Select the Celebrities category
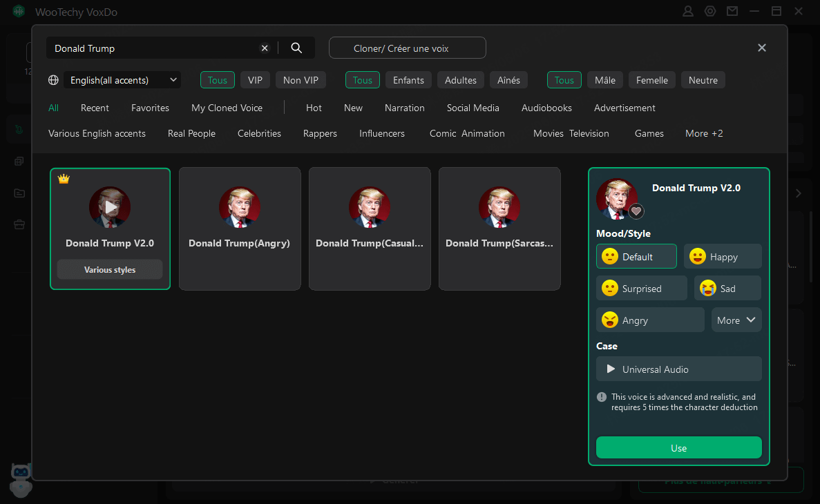This screenshot has width=820, height=504. [x=259, y=133]
